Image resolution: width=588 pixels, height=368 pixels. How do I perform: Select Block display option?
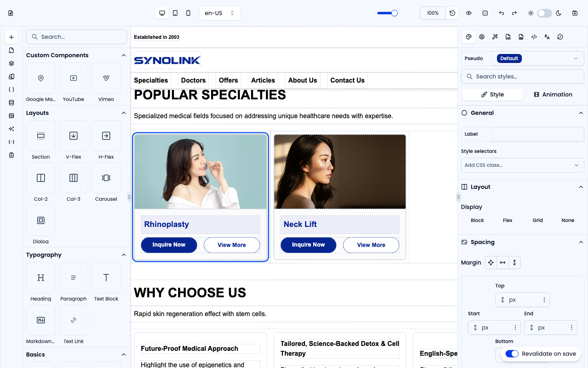[x=477, y=220]
